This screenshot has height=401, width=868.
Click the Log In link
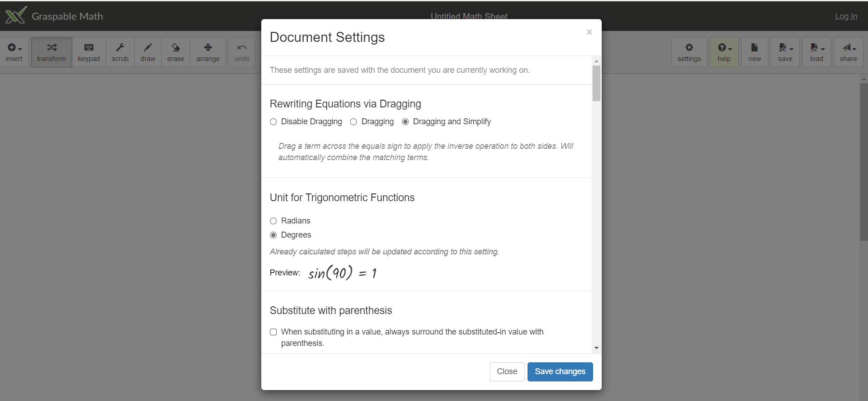click(846, 16)
